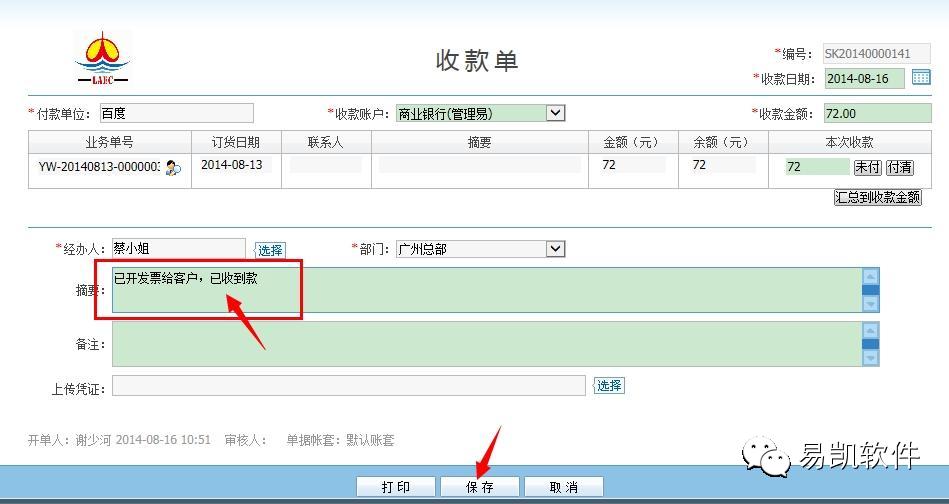Print the receipt using 打印

[396, 487]
